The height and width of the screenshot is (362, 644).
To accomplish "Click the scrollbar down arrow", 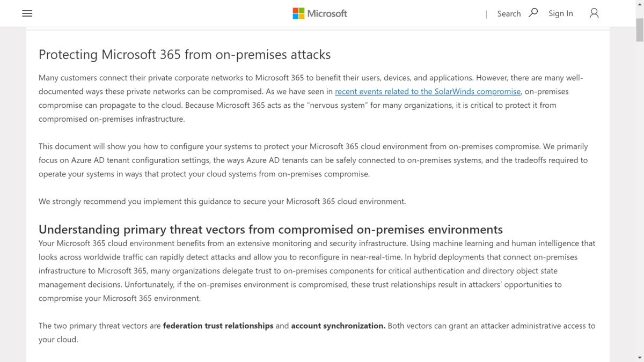I will click(x=640, y=358).
